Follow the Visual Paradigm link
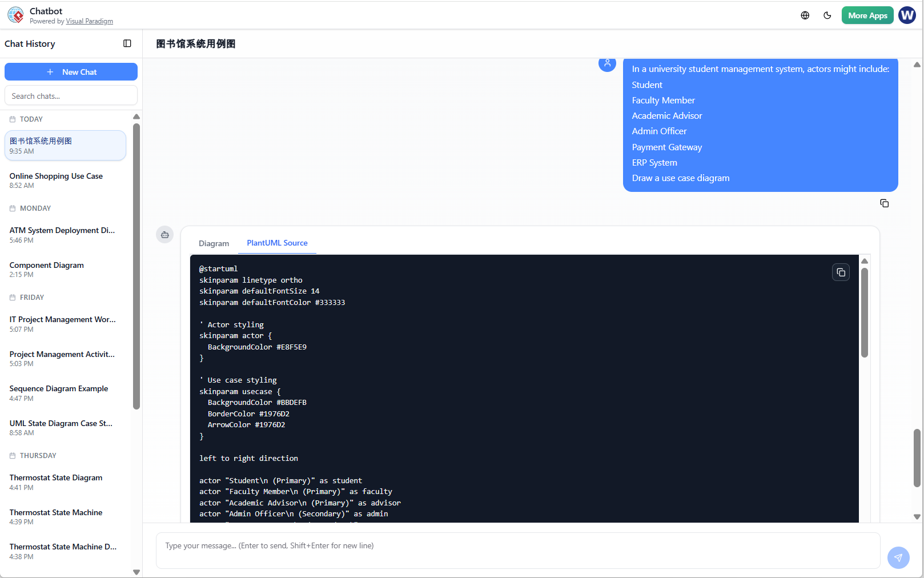Screen dimensions: 924x578 click(x=89, y=21)
